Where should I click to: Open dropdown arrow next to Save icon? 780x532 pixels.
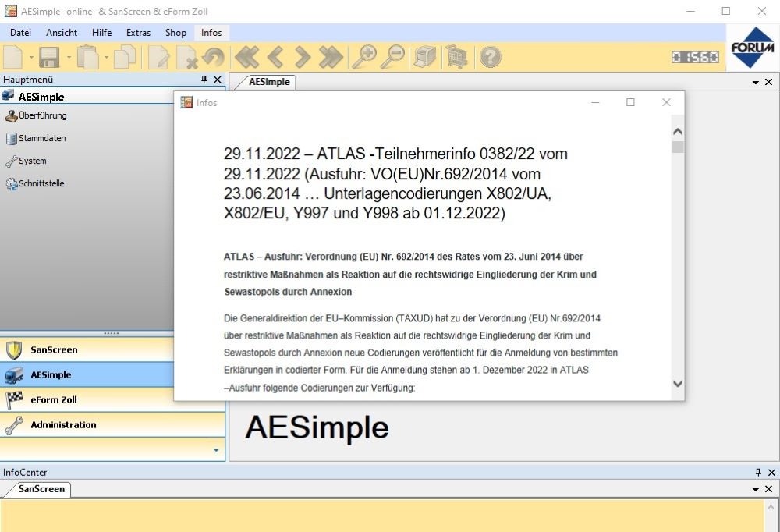coord(69,58)
